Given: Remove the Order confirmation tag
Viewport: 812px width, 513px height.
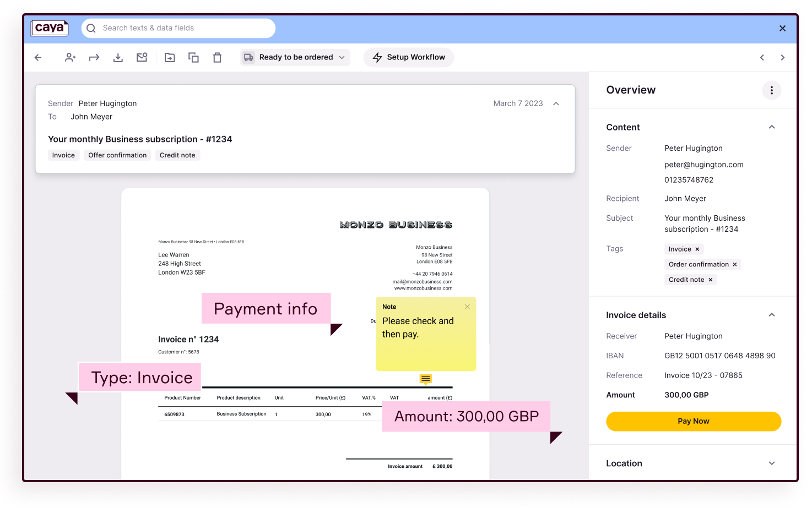Looking at the screenshot, I should click(x=734, y=264).
